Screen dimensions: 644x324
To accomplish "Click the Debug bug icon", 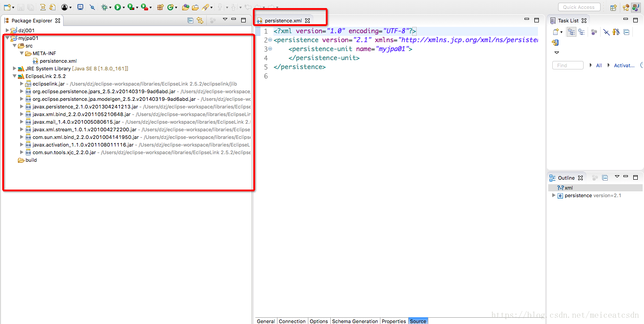I will [104, 7].
